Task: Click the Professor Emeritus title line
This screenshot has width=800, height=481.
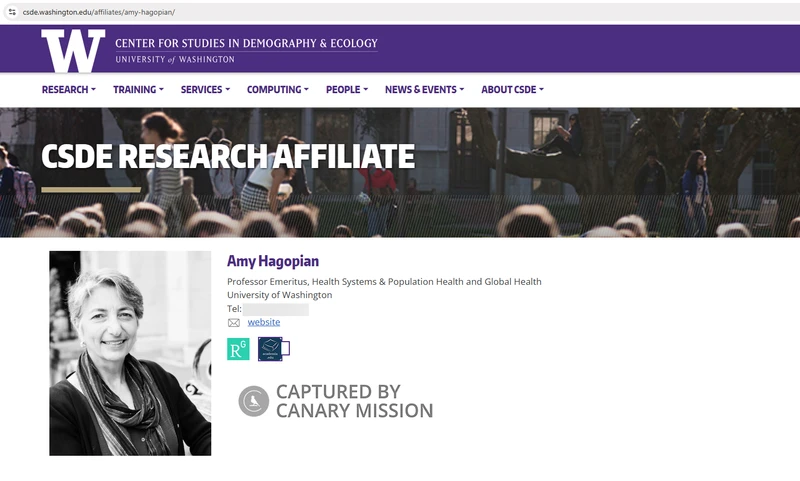Action: [x=384, y=282]
